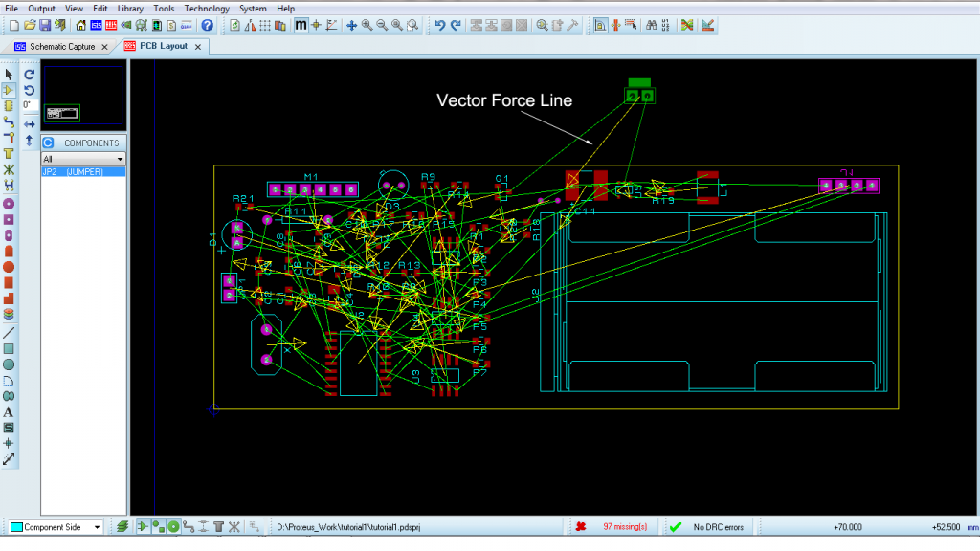
Task: Select the Via mode tool
Action: 9,138
